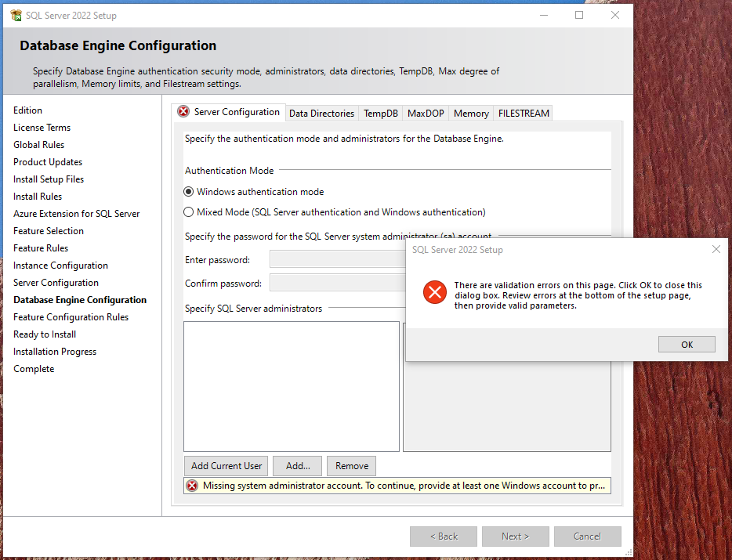Switch to the MaxDOP tab

[426, 114]
